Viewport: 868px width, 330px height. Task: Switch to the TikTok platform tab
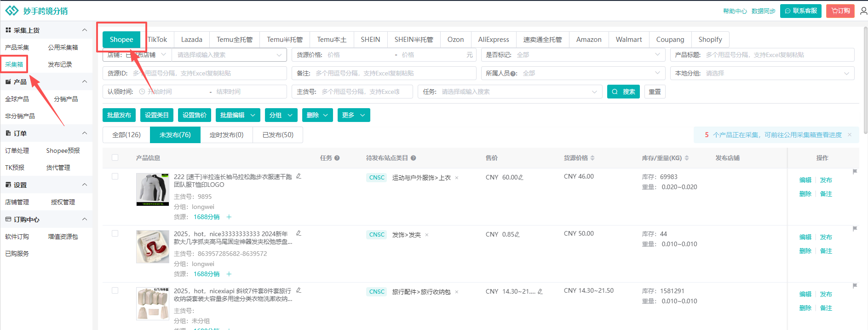coord(157,40)
